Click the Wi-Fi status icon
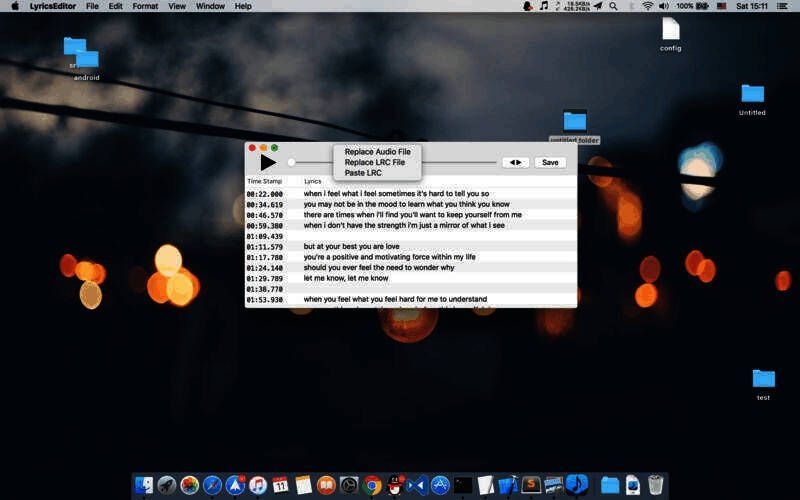 (647, 6)
